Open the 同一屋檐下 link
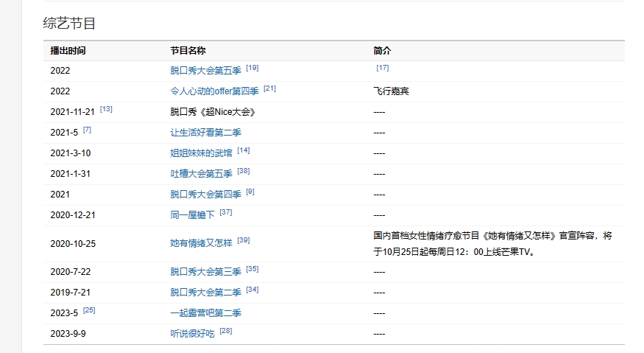The image size is (644, 353). point(193,214)
